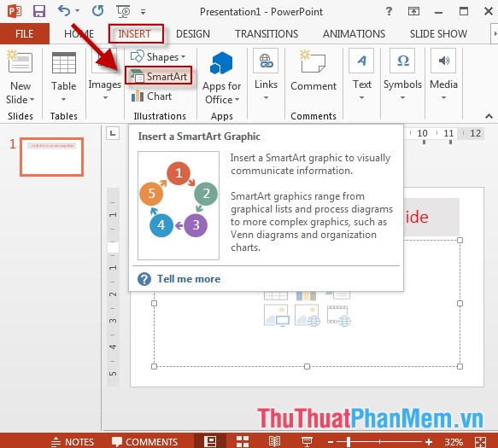Switch to the DESIGN tab

(x=193, y=33)
